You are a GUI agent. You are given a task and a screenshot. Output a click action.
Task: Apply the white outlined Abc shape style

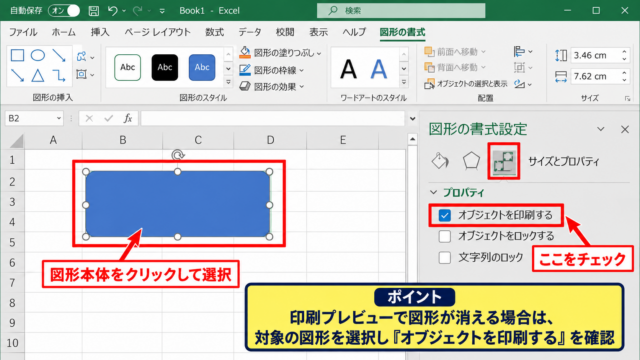pos(128,67)
